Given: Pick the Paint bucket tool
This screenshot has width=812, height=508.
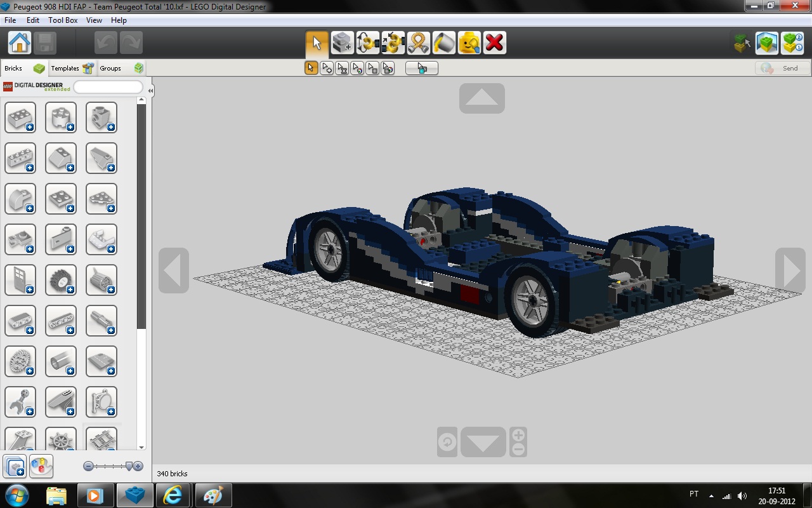Looking at the screenshot, I should 443,43.
